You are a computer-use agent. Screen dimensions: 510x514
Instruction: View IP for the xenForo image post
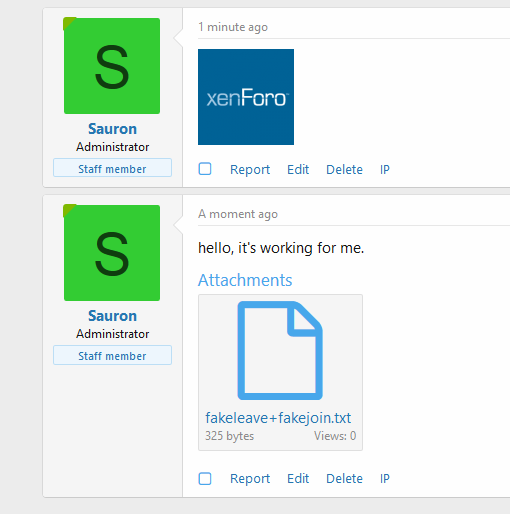click(385, 170)
